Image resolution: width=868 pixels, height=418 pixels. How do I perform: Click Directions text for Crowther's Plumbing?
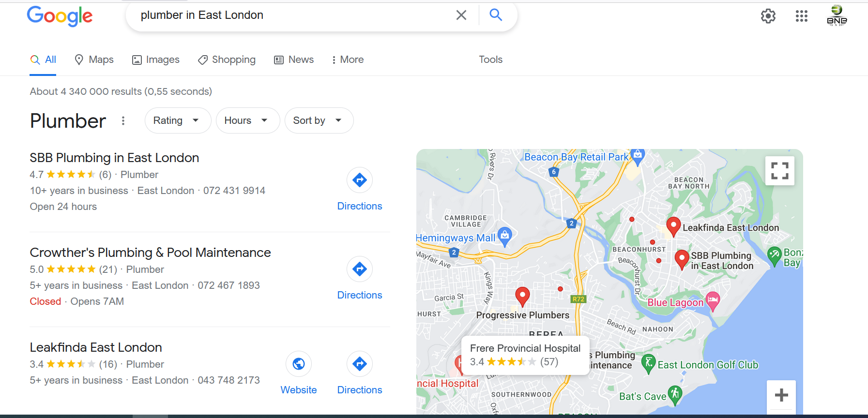[x=360, y=295]
